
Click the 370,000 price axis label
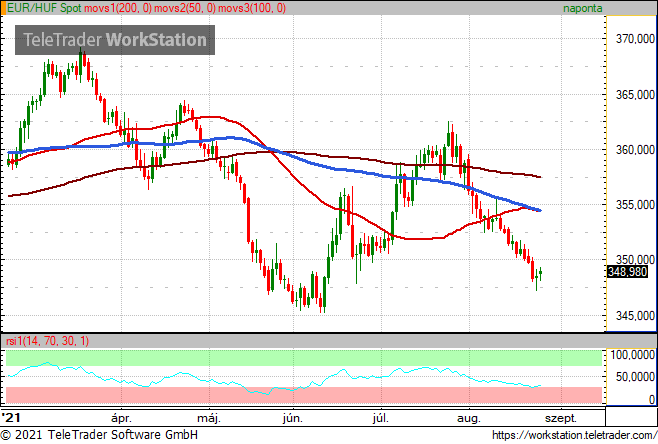[635, 39]
